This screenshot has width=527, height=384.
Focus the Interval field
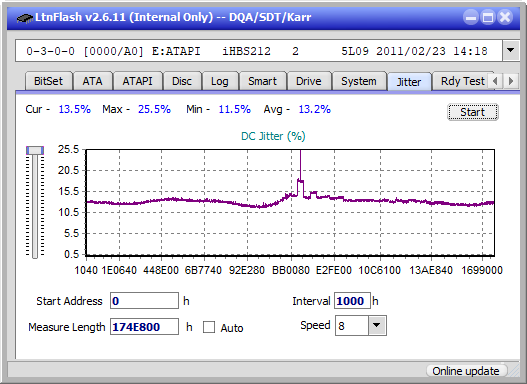click(352, 301)
